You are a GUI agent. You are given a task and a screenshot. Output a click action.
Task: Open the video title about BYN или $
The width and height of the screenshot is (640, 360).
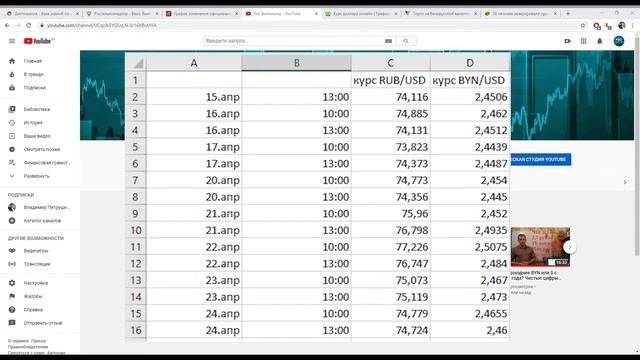(x=536, y=275)
